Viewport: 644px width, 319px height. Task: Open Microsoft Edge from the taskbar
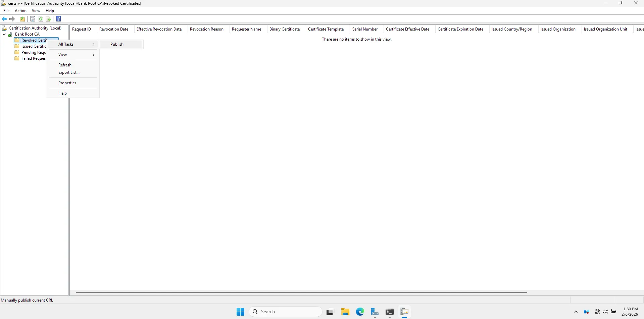360,311
